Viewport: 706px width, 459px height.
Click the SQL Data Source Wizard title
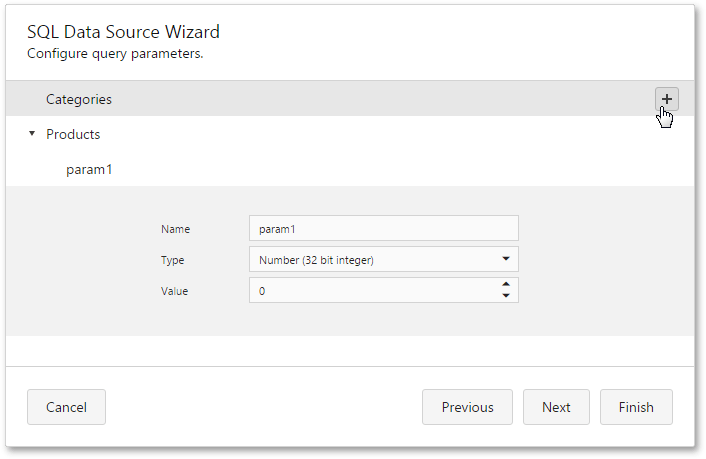click(123, 32)
